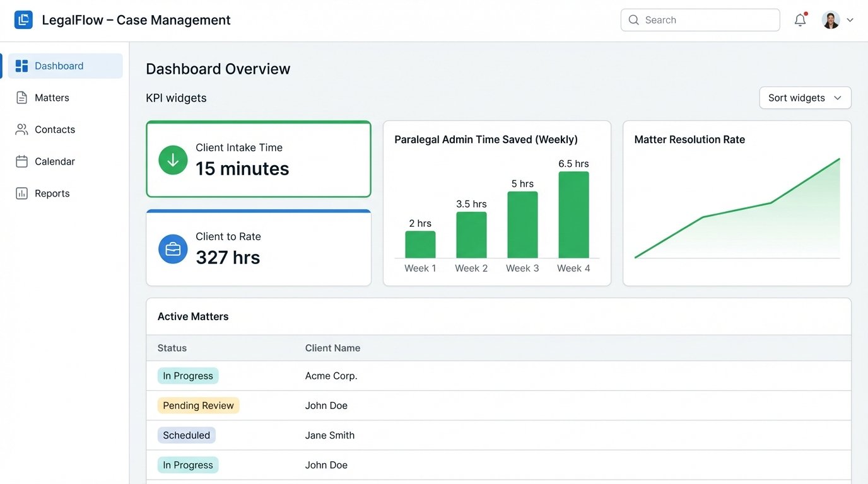The image size is (868, 484).
Task: Click the blue briefcase icon
Action: 173,249
